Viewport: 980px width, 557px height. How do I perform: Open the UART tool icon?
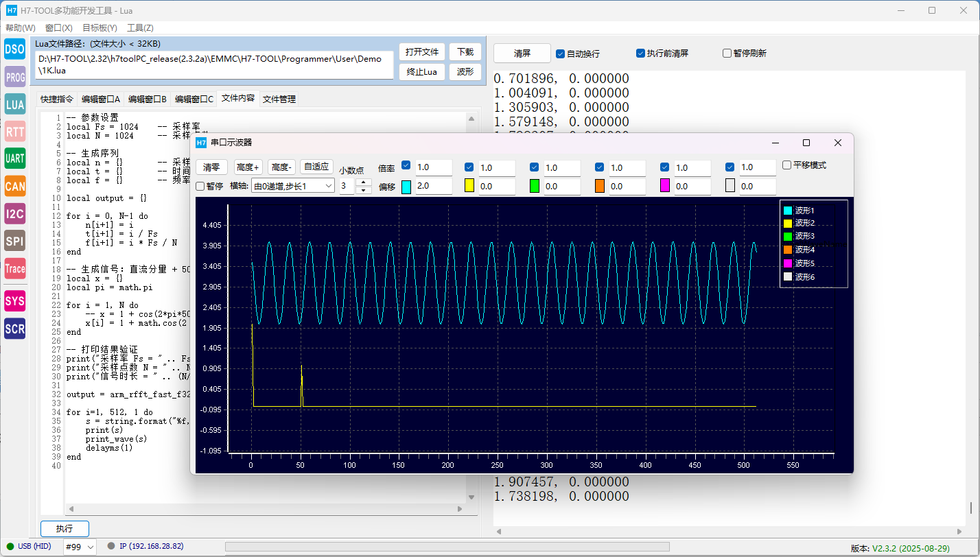click(15, 158)
